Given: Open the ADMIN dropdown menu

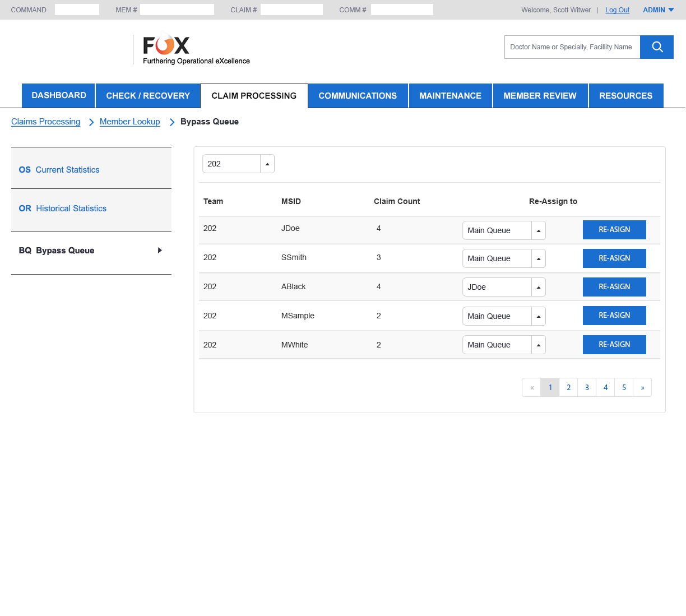Looking at the screenshot, I should pos(659,10).
